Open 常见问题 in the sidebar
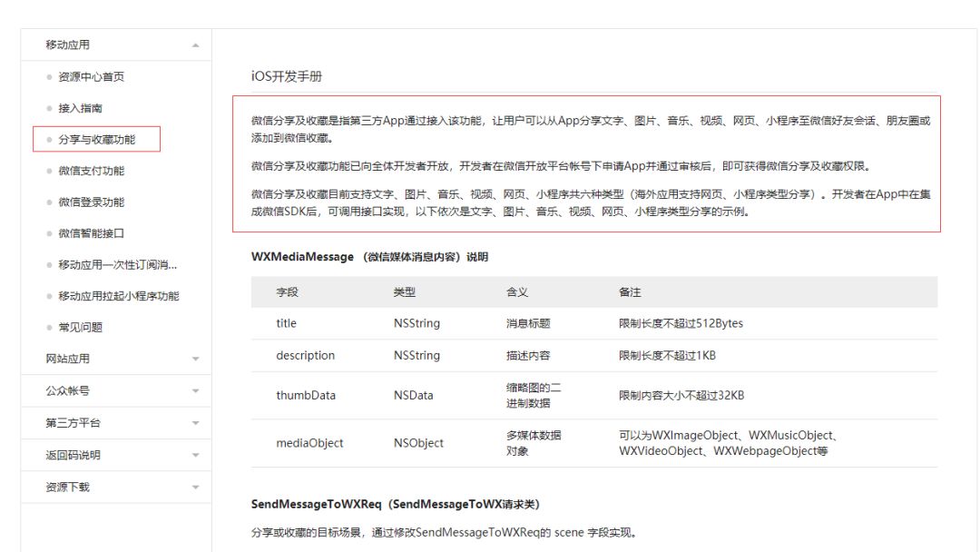The width and height of the screenshot is (980, 552). point(80,327)
